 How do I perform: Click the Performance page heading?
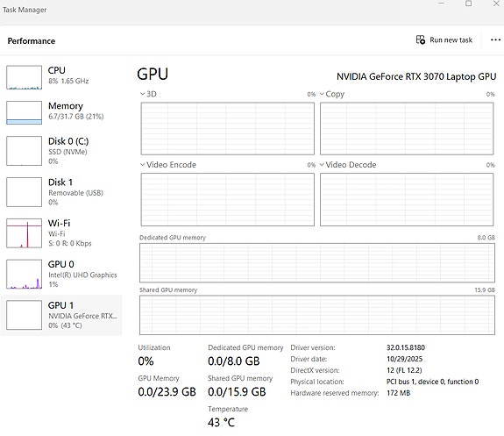(x=32, y=41)
